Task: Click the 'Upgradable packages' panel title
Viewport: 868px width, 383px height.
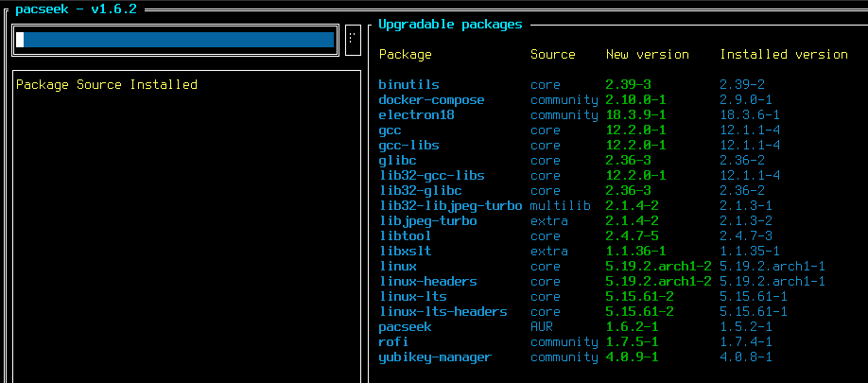Action: point(450,25)
